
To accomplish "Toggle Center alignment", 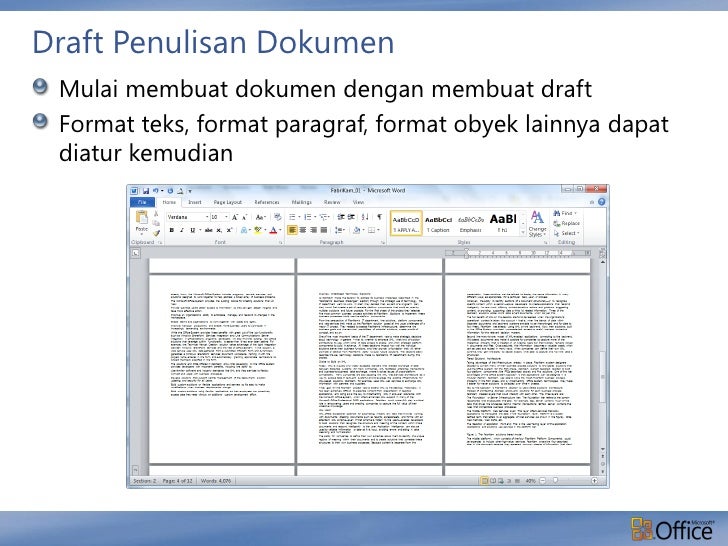I will pos(303,230).
